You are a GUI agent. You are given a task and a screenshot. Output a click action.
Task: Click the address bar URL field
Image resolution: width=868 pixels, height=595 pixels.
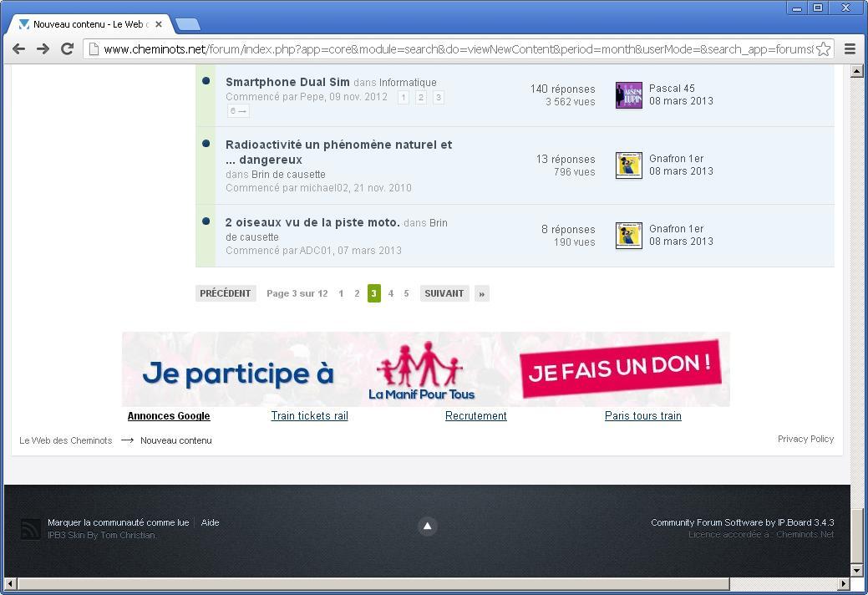click(451, 49)
